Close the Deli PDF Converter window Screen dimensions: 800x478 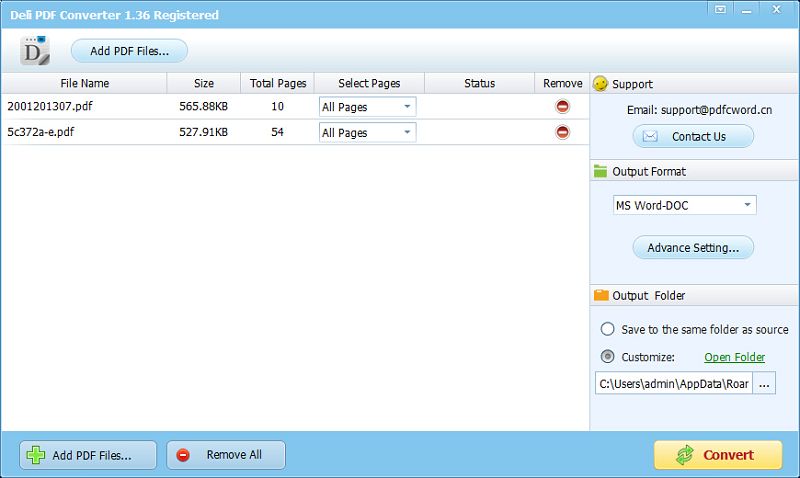[776, 9]
